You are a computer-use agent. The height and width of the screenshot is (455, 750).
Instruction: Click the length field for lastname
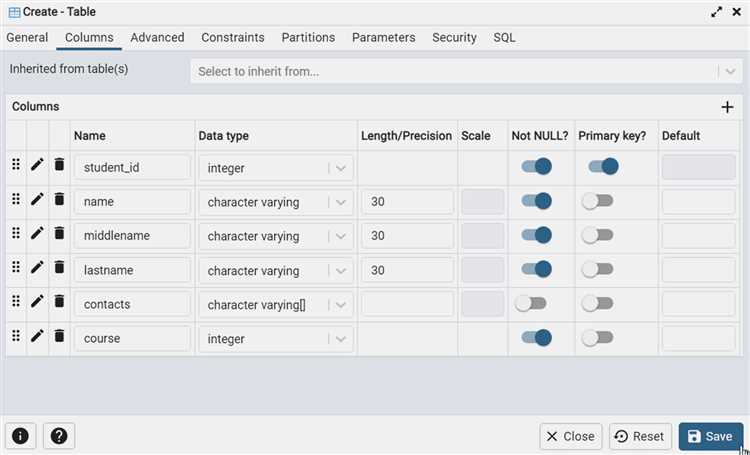[x=407, y=270]
